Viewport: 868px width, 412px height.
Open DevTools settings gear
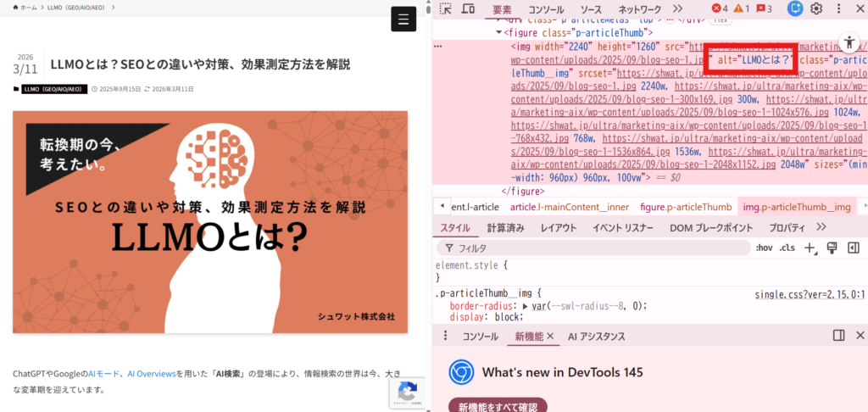[816, 8]
